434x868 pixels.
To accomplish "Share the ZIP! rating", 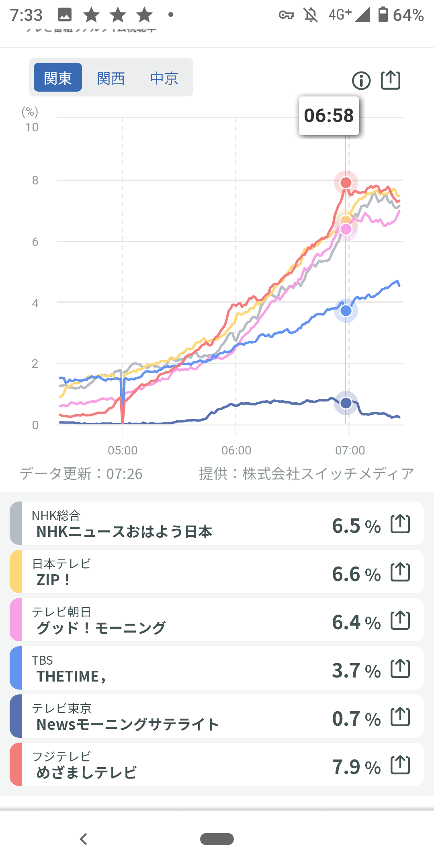I will tap(400, 573).
